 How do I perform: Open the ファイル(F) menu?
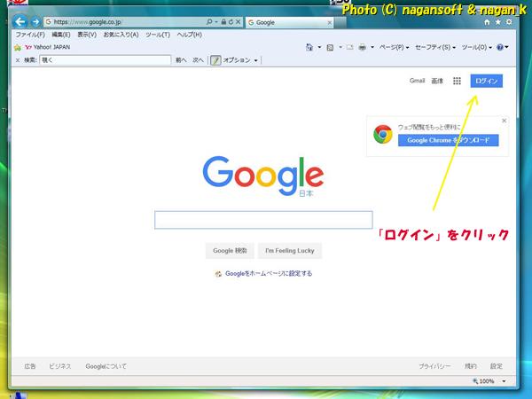point(30,34)
